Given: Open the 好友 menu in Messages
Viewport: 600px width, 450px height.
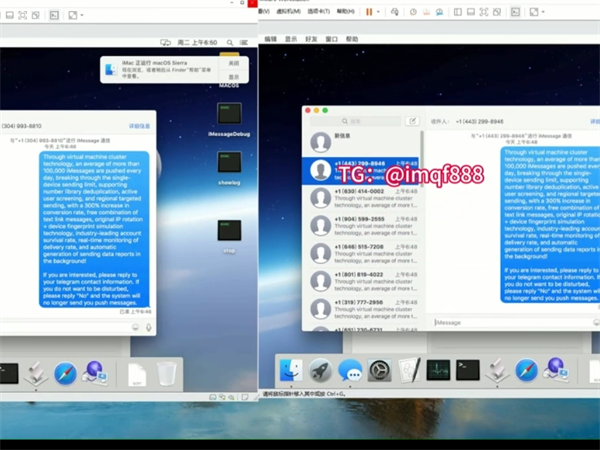Looking at the screenshot, I should pyautogui.click(x=310, y=39).
